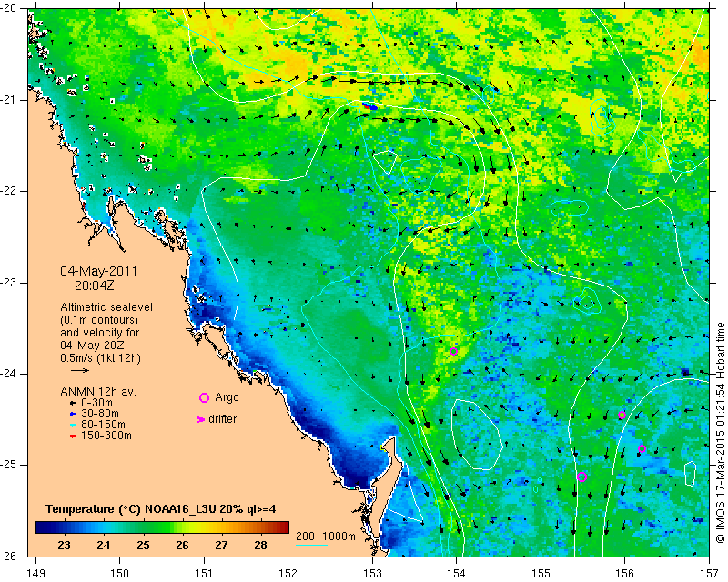Click the '0.5m/s (1kt 12h)' text

[100, 358]
